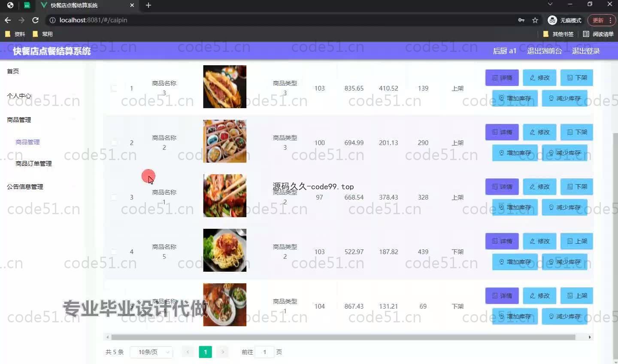This screenshot has height=364, width=618.
Task: Click 减少库存 for product row 4
Action: (x=565, y=262)
